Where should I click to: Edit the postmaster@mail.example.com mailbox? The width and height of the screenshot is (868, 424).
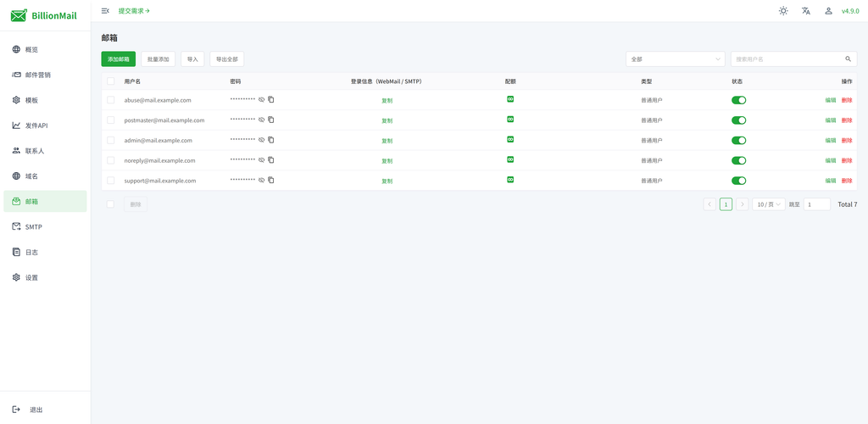coord(831,120)
